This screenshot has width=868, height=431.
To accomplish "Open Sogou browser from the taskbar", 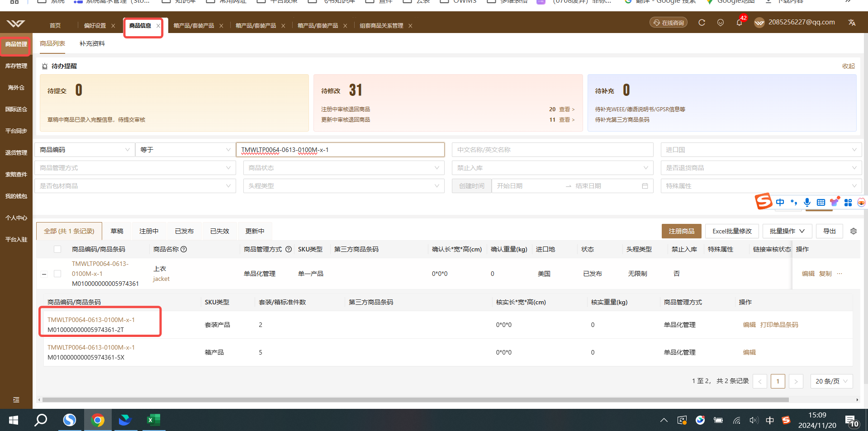I will tap(69, 420).
